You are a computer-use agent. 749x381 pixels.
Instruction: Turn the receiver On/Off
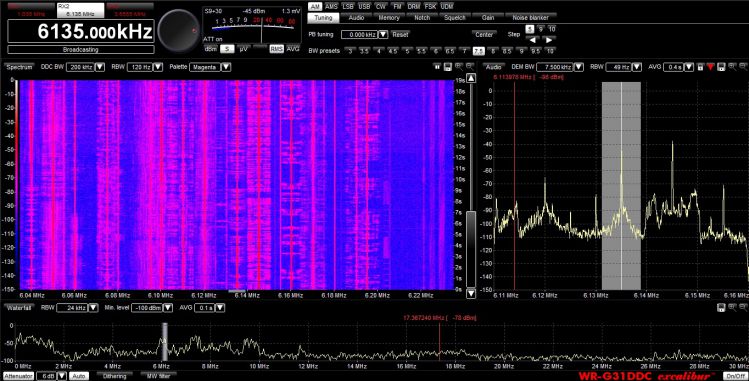pos(735,376)
